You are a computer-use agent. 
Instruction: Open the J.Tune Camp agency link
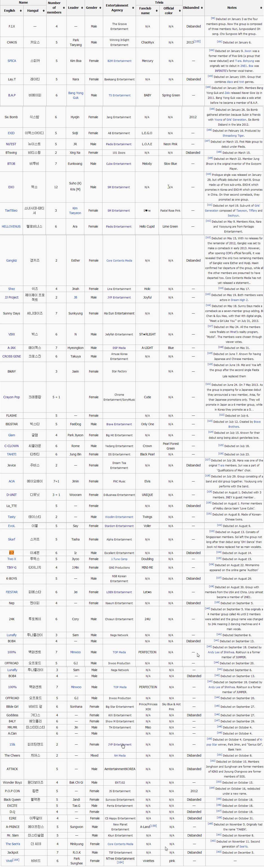[119, 559]
